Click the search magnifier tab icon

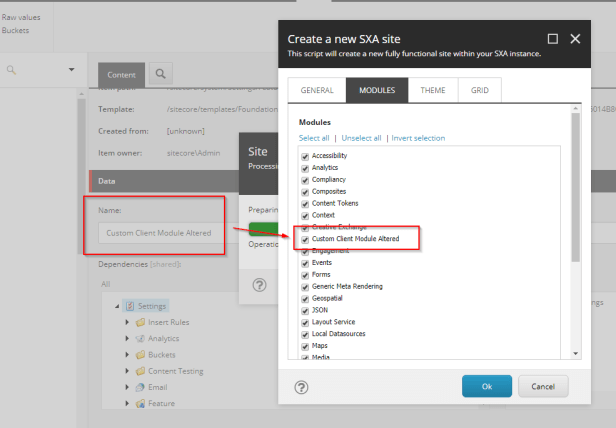coord(160,73)
